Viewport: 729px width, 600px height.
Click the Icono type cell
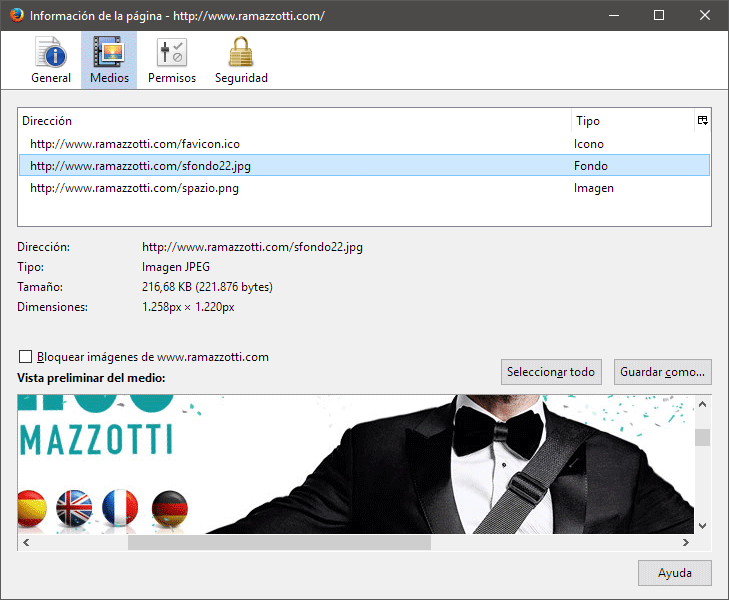coord(589,144)
